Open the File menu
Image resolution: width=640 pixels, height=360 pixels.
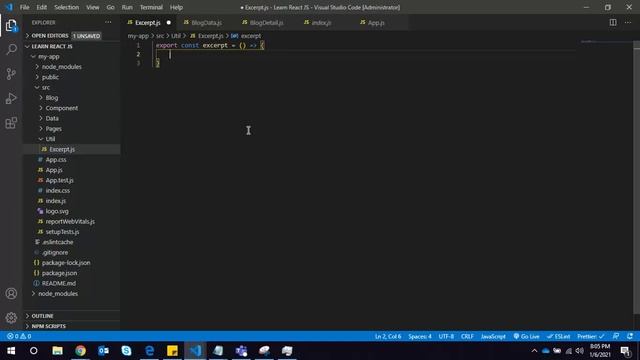[24, 7]
